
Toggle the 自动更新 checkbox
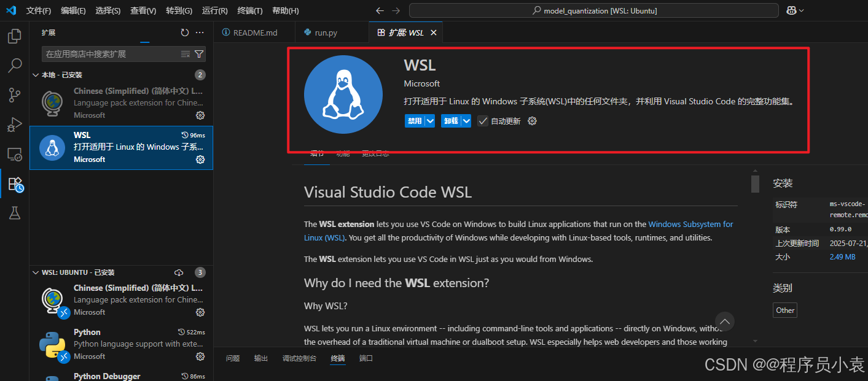pyautogui.click(x=483, y=121)
